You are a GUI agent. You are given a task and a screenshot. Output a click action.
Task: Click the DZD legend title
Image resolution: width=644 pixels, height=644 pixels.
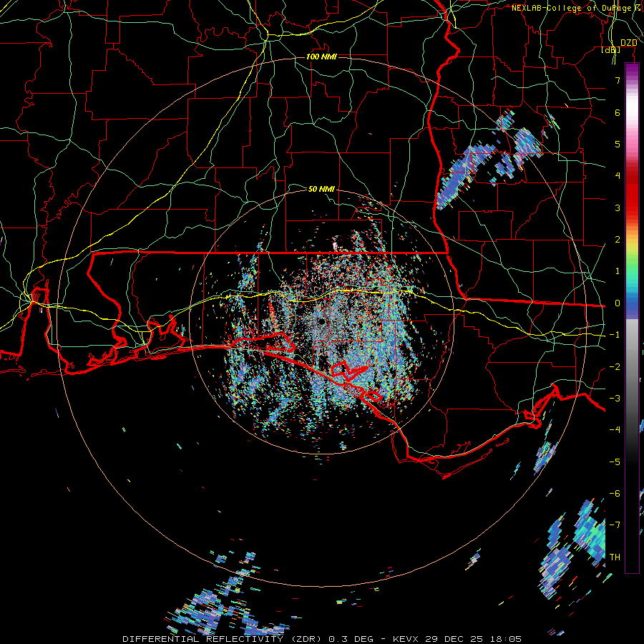click(629, 43)
